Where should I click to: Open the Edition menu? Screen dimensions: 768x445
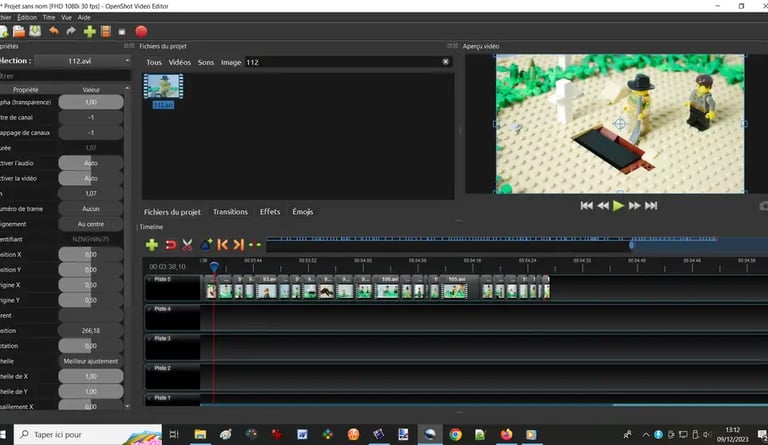(27, 17)
